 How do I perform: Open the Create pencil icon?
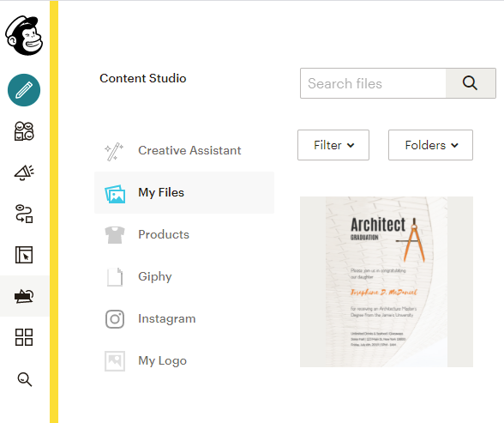[24, 90]
